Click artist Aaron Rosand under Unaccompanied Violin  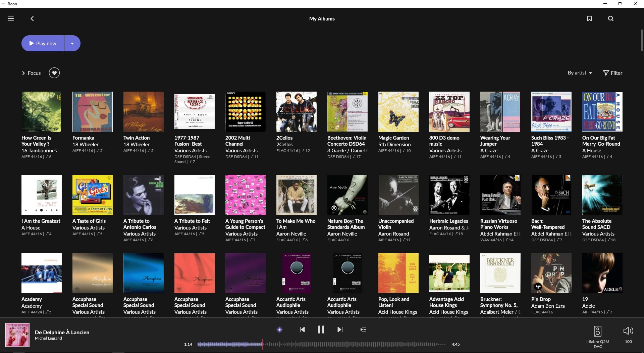point(393,234)
